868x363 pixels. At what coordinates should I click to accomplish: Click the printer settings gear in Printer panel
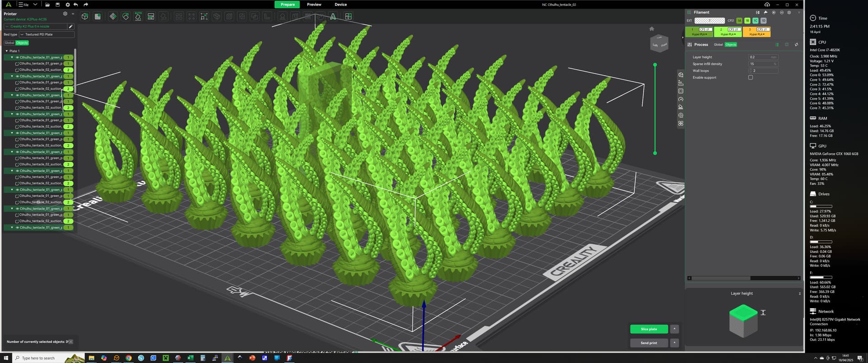pyautogui.click(x=65, y=14)
